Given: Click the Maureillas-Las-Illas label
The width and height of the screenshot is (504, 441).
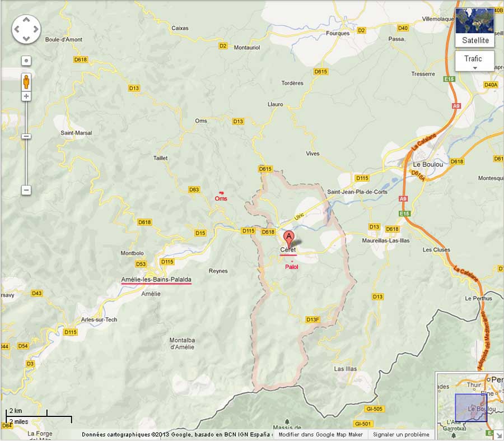Looking at the screenshot, I should point(386,240).
